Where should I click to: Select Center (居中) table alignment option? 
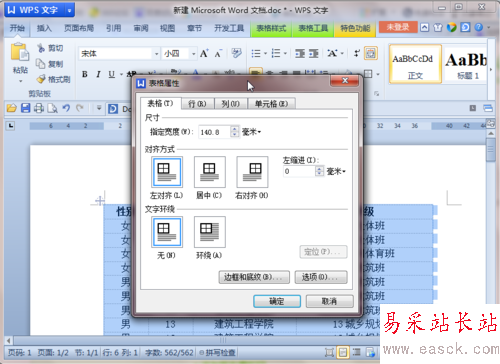(210, 172)
